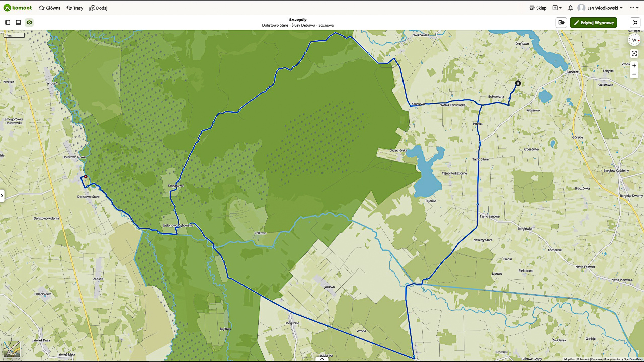
Task: Click the Netta Pierwsza map label
Action: pyautogui.click(x=622, y=279)
